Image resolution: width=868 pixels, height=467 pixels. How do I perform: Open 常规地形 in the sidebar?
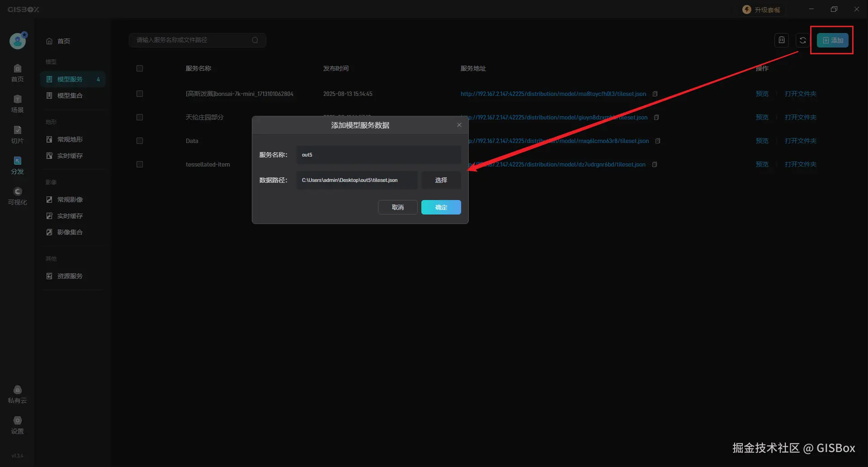[72, 139]
